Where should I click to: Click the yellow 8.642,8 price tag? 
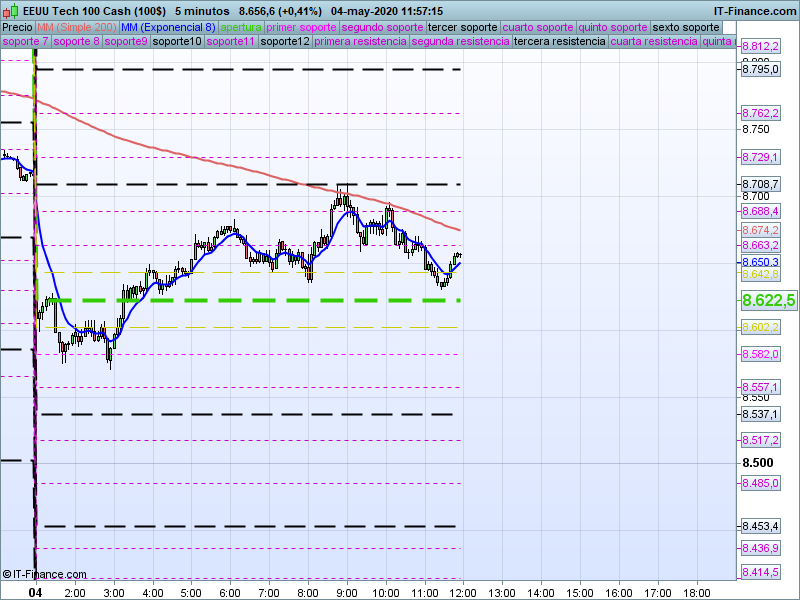pos(760,274)
